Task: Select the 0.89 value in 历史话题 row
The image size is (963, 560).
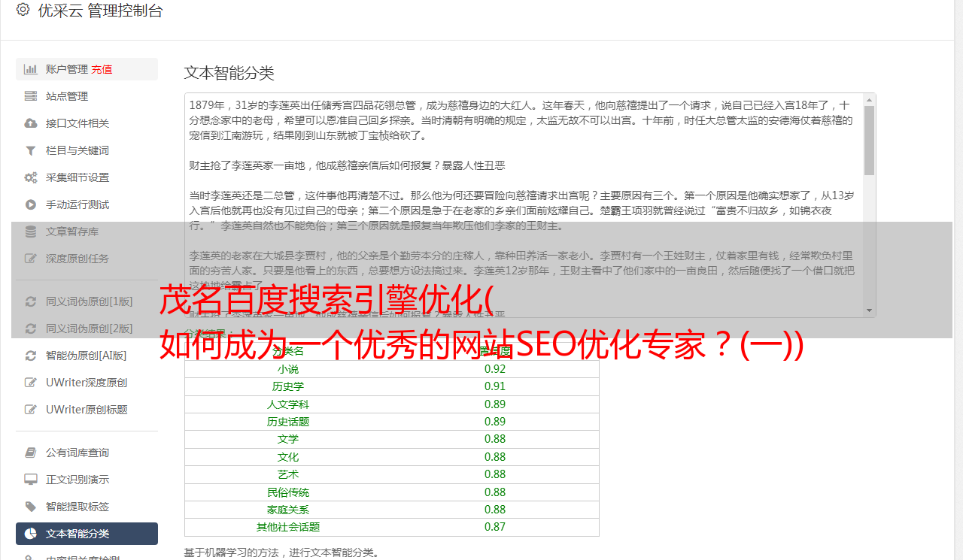Action: point(495,422)
